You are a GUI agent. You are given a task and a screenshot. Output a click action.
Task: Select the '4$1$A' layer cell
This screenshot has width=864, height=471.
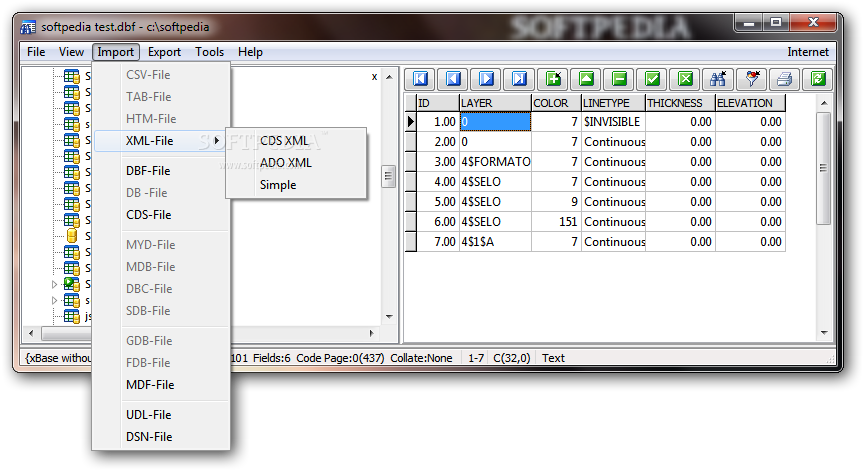[495, 242]
